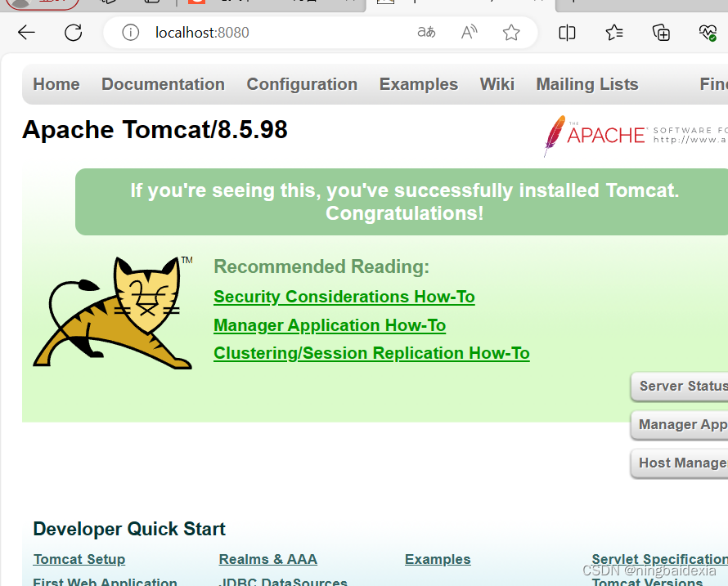Click the Recommended Reading heading

(x=321, y=266)
